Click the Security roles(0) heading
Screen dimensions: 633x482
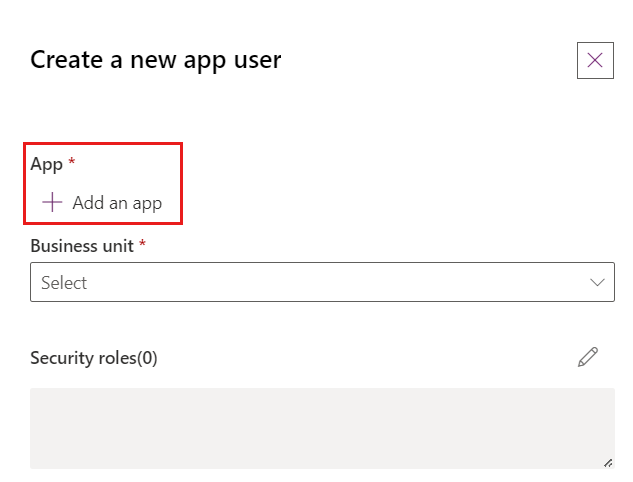(94, 358)
